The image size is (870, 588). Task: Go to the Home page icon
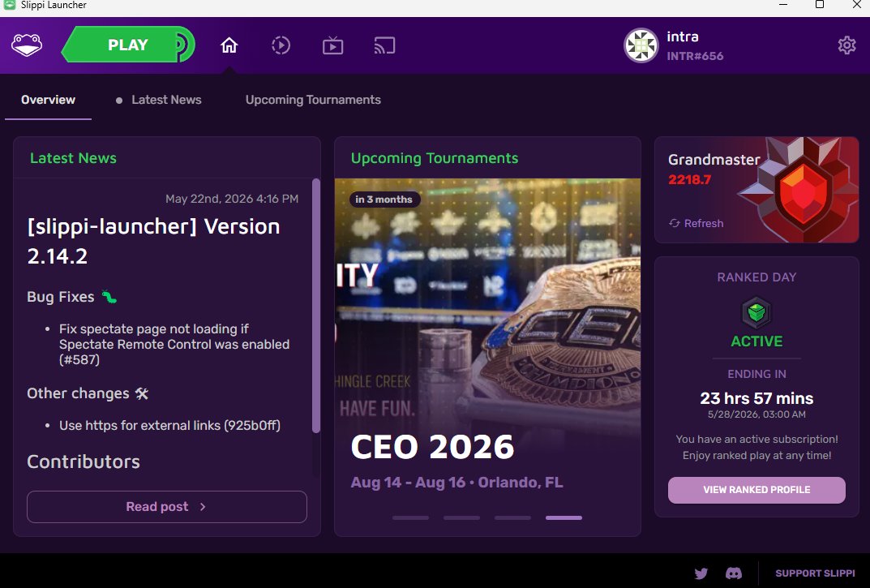tap(229, 45)
